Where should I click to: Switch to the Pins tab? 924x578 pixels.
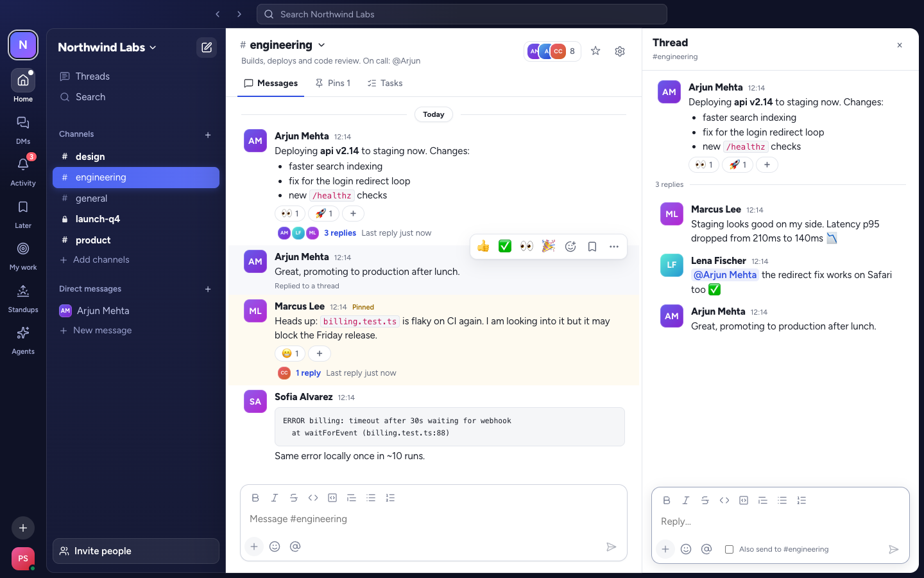(332, 83)
